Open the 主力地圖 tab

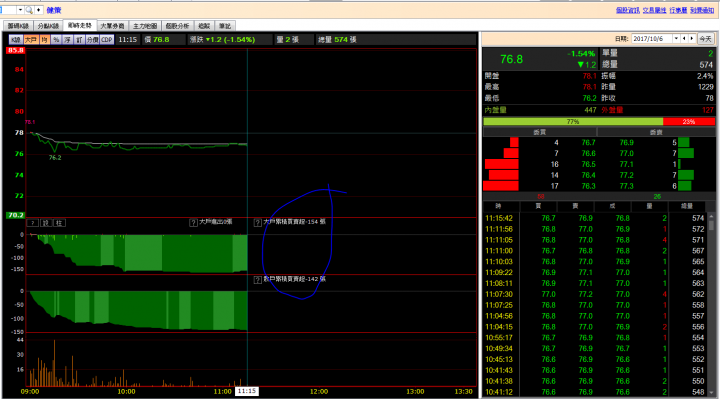coord(145,26)
